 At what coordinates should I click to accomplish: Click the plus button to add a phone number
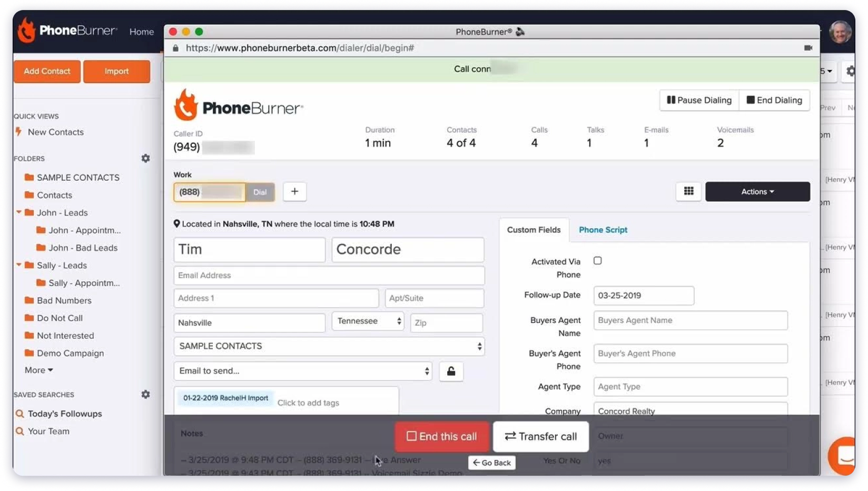pos(295,191)
